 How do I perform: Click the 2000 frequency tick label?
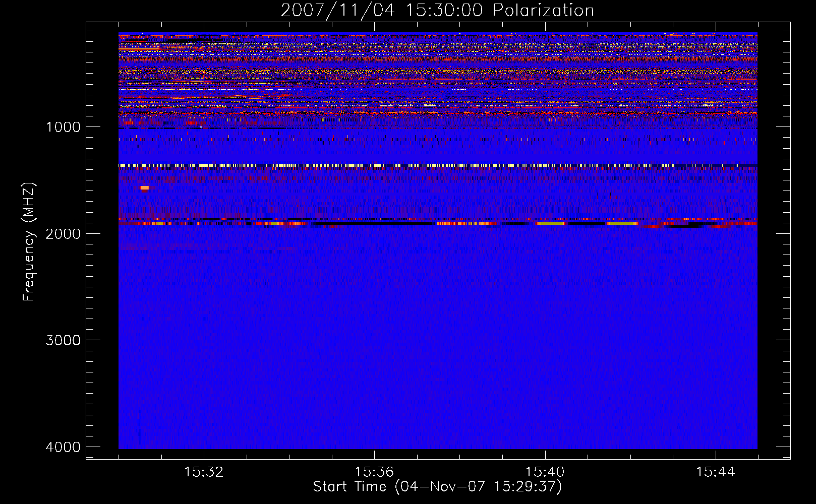click(63, 233)
